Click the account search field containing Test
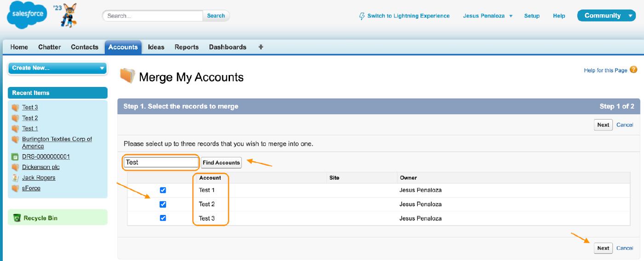The height and width of the screenshot is (261, 644). pyautogui.click(x=161, y=162)
